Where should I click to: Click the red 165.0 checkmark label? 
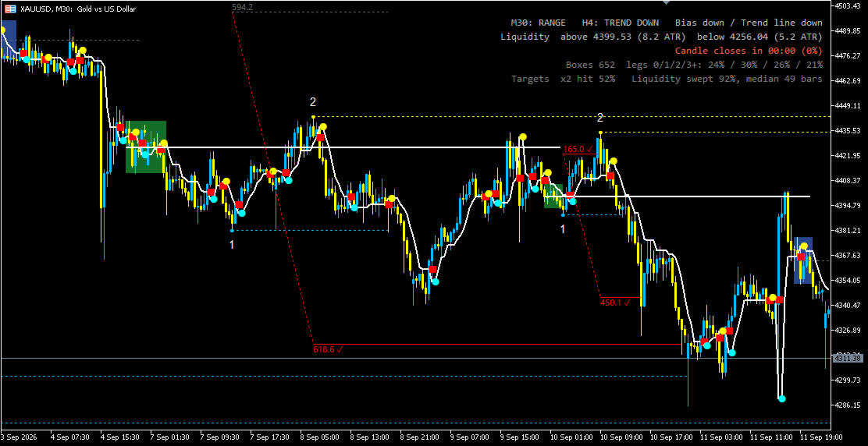coord(578,149)
